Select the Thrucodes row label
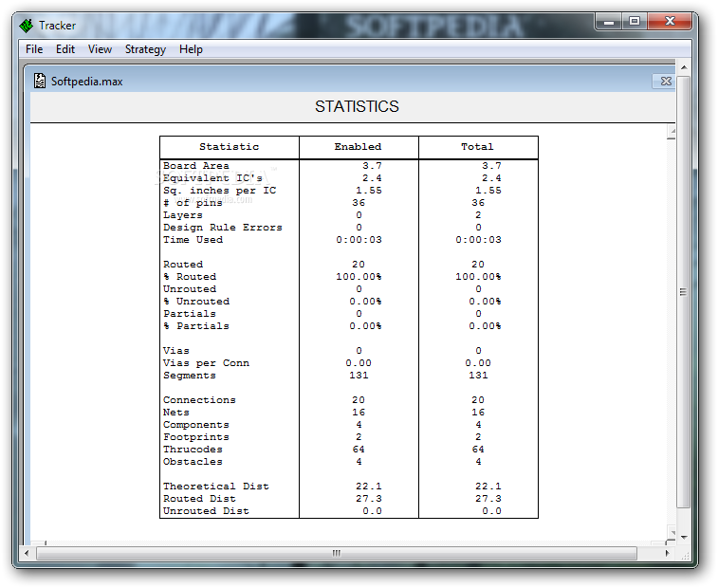 [193, 450]
